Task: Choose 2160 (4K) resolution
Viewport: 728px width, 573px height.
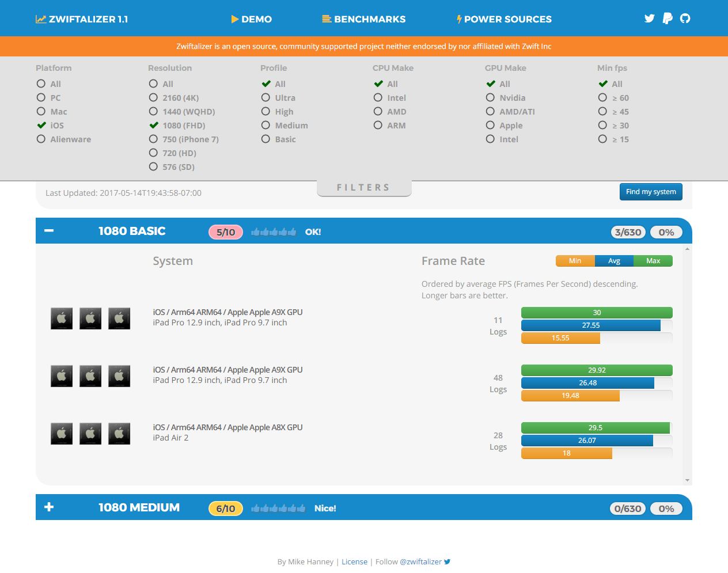Action: [174, 98]
